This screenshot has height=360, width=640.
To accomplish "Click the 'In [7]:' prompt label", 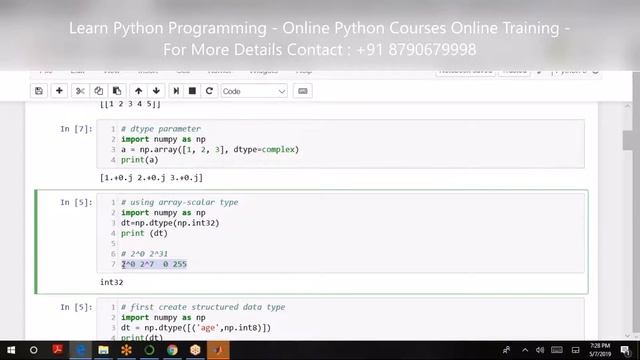I will coord(76,129).
